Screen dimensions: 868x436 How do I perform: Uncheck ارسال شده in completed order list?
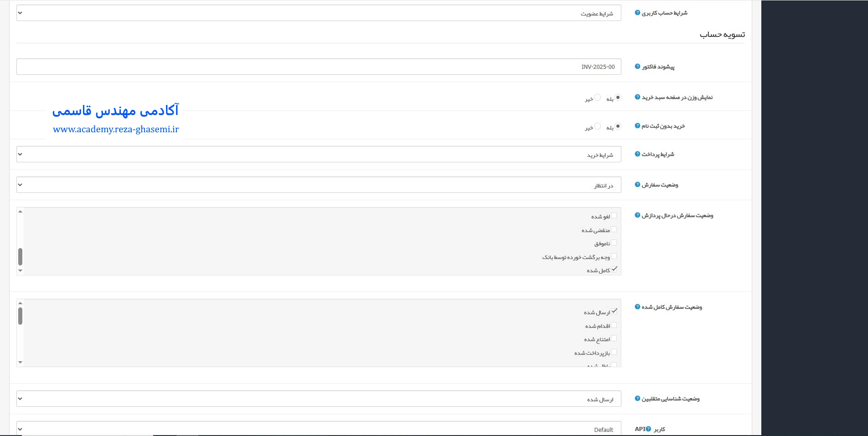[614, 311]
